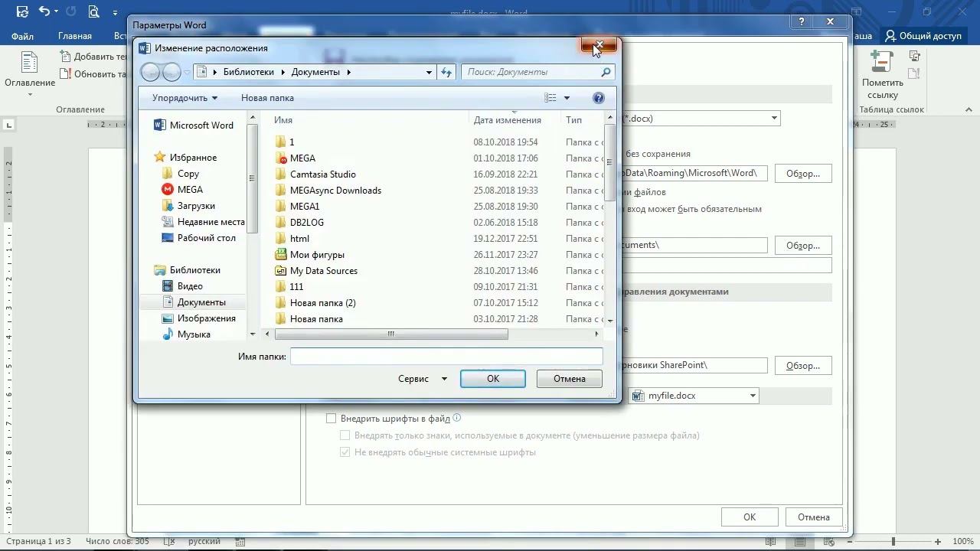The width and height of the screenshot is (980, 551).
Task: Enable Внедрить шрифты в файл checkbox
Action: point(331,419)
